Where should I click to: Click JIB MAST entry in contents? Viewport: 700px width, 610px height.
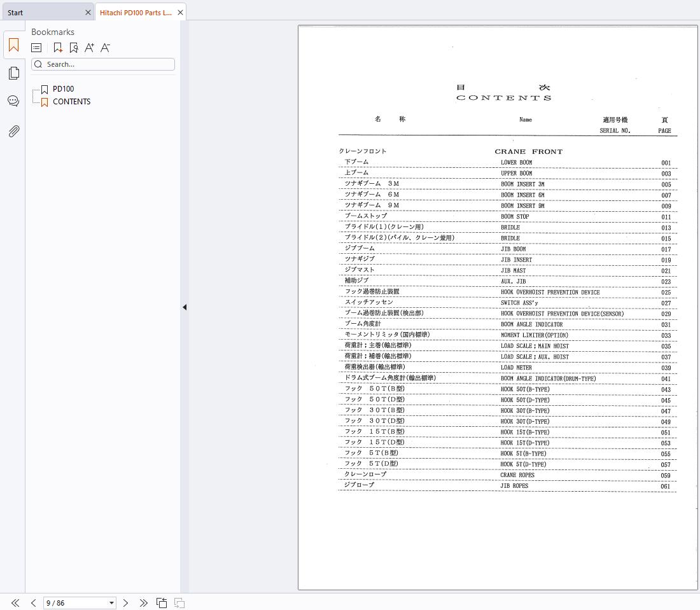click(513, 270)
